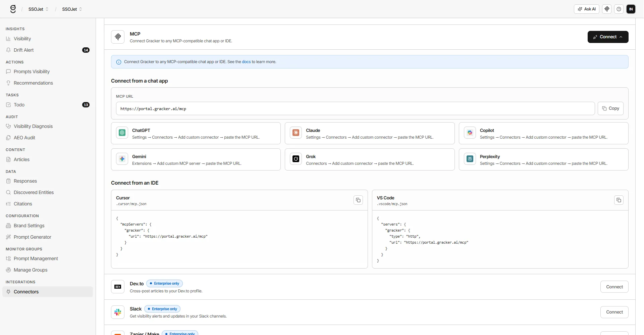644x335 pixels.
Task: Navigate to Prompts Visibility
Action: point(48,71)
